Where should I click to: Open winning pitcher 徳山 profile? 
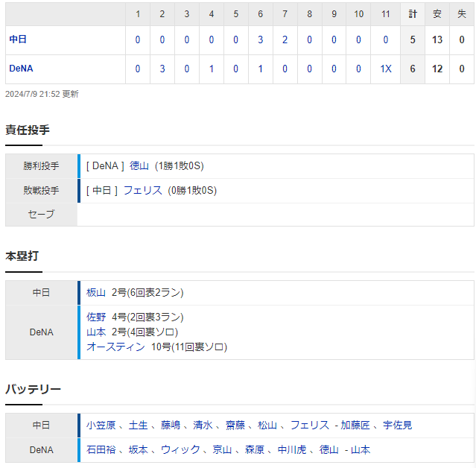pyautogui.click(x=139, y=166)
